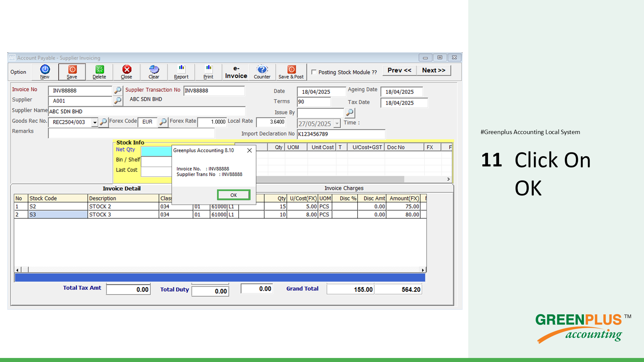Image resolution: width=644 pixels, height=362 pixels.
Task: Minimize the Supplier Invoicing window
Action: click(x=425, y=58)
